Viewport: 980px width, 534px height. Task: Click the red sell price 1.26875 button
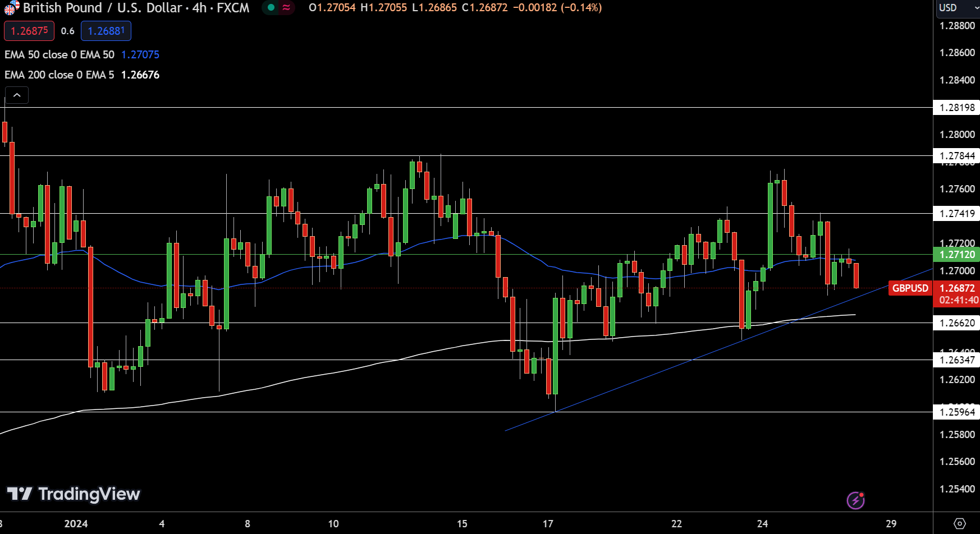tap(29, 31)
